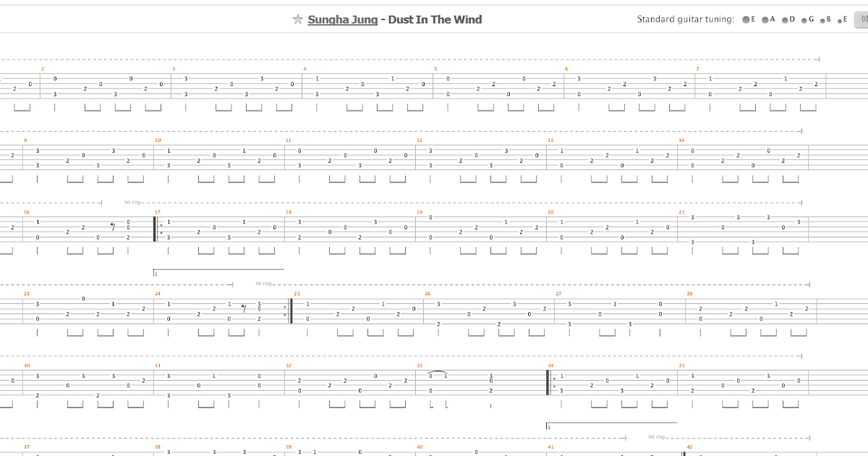
Task: Jump to measure number 4
Action: tap(305, 69)
